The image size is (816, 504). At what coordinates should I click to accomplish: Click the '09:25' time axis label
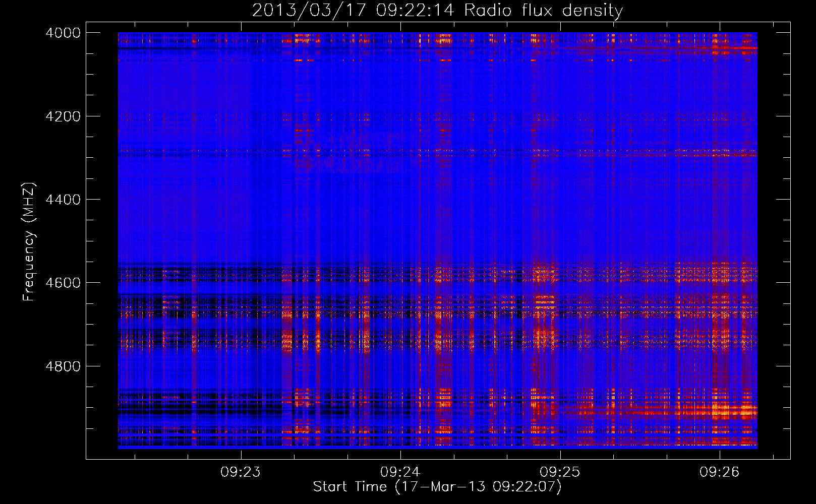pos(560,472)
